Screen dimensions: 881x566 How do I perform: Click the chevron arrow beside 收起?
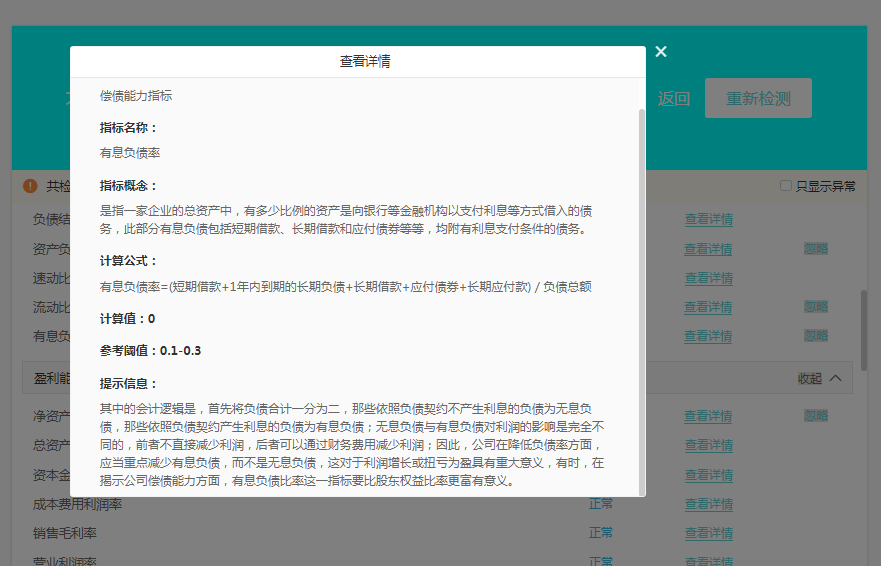click(x=835, y=378)
